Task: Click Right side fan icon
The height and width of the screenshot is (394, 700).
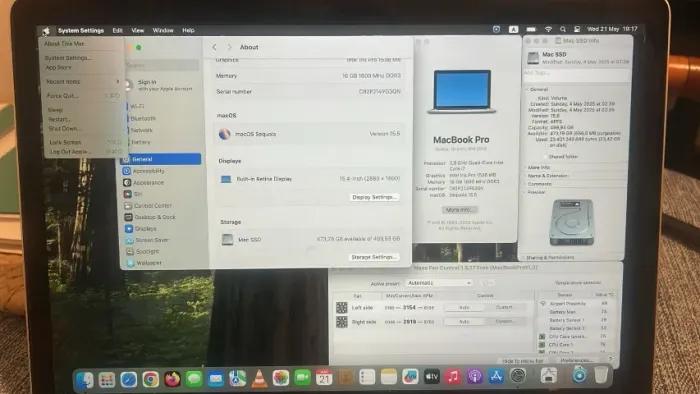Action: point(342,322)
